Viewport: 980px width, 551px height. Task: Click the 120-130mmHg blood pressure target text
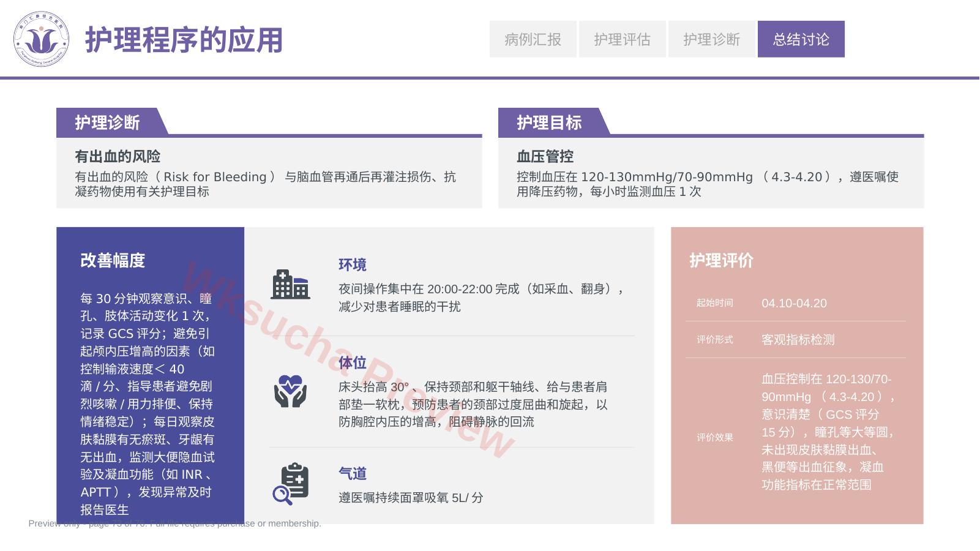707,184
